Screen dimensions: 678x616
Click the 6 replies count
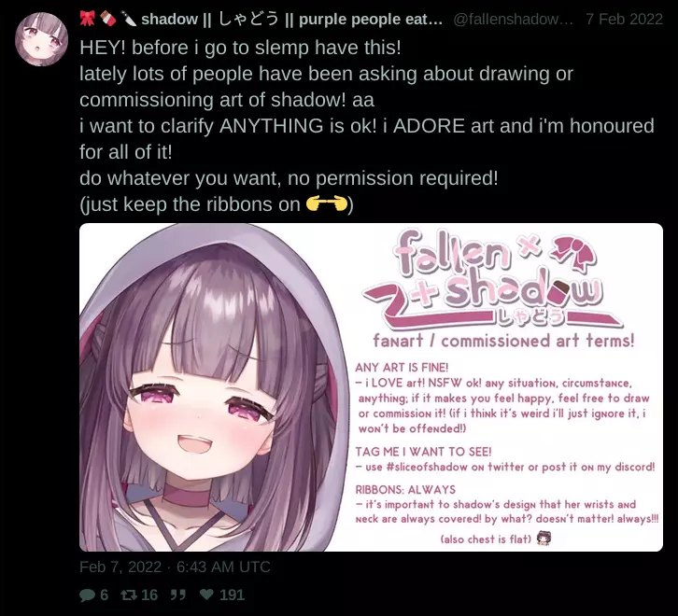pyautogui.click(x=105, y=595)
